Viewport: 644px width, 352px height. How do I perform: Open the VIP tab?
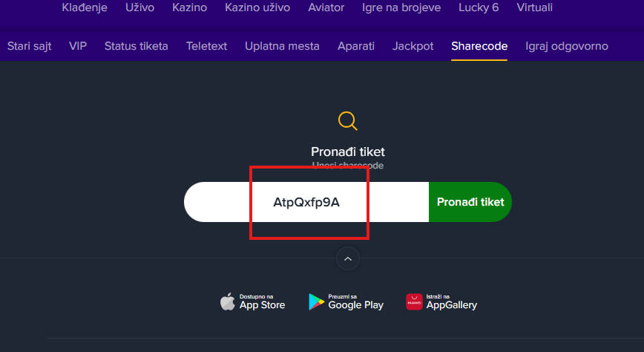[x=78, y=46]
